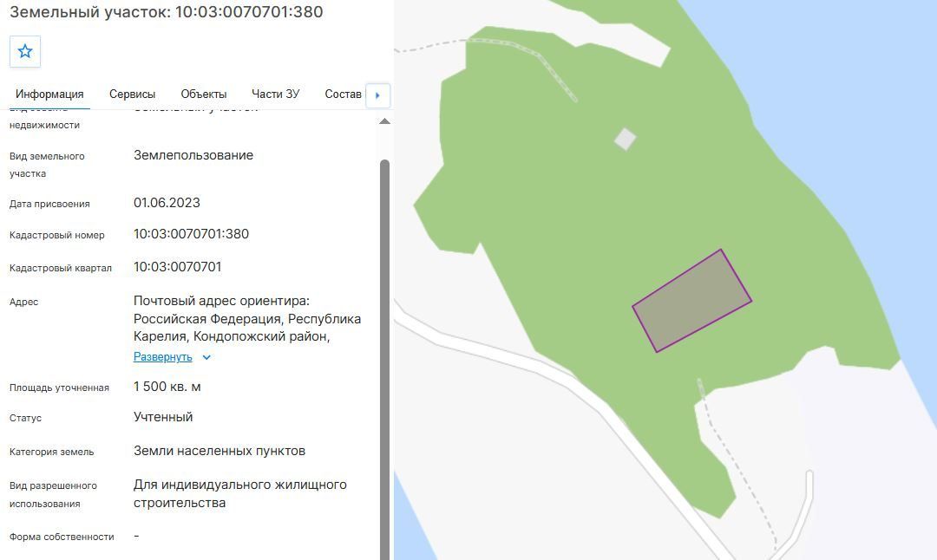Click the Площадь уточненная label
937x560 pixels.
click(59, 387)
